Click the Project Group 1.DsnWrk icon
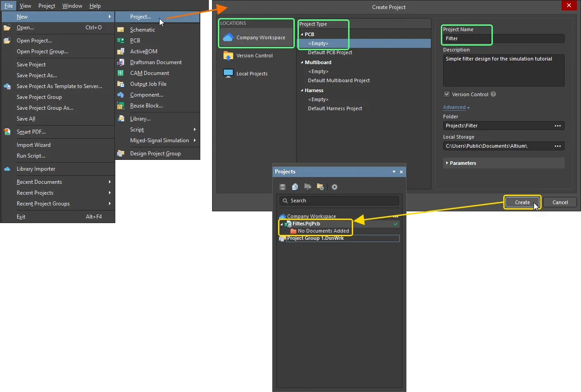Image resolution: width=581 pixels, height=392 pixels. [283, 238]
